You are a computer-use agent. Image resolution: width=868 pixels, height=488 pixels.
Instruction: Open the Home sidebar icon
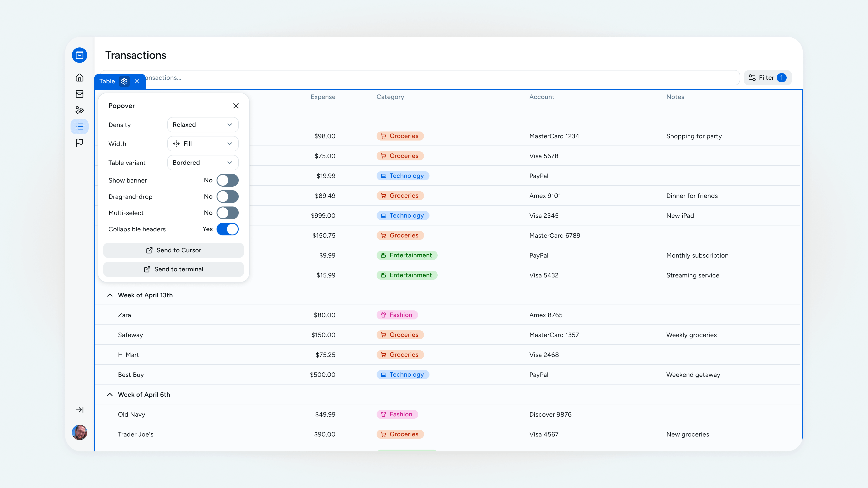pos(80,78)
